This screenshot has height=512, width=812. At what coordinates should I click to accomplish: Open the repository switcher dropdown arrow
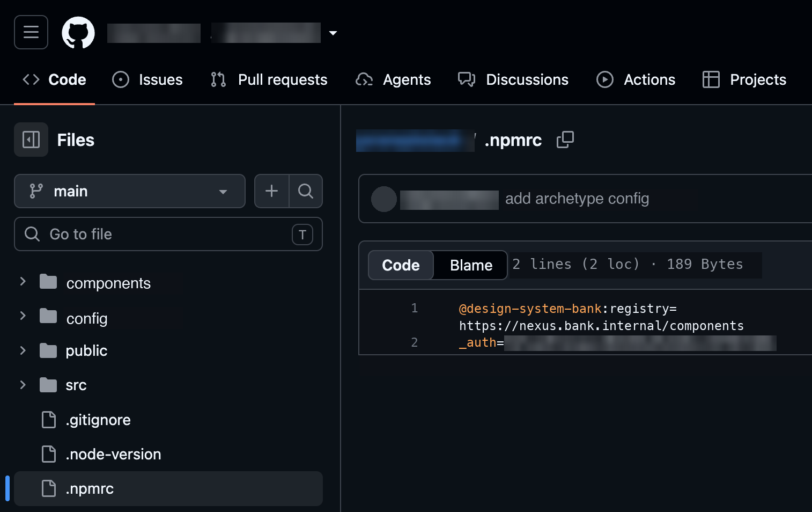pyautogui.click(x=333, y=33)
